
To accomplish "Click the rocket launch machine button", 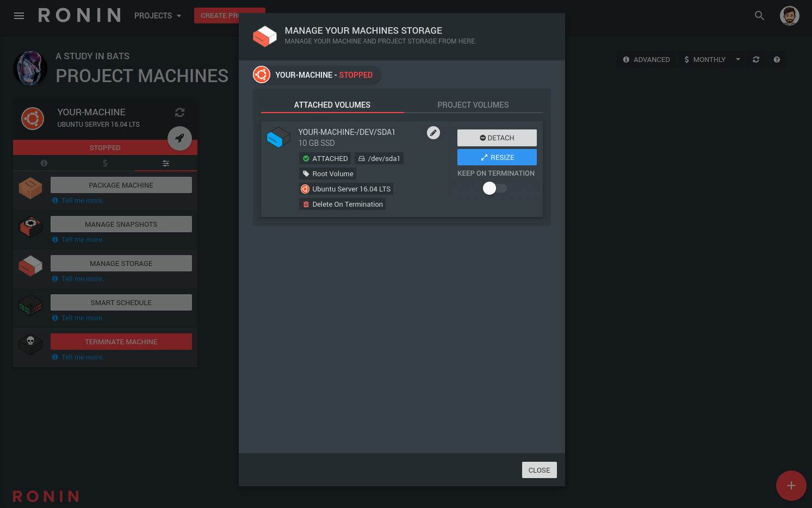I will [179, 138].
